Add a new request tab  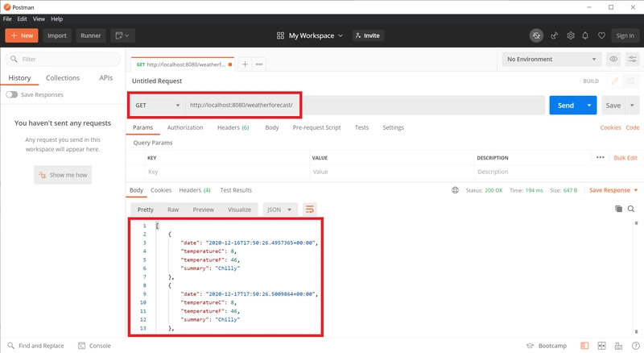click(245, 64)
